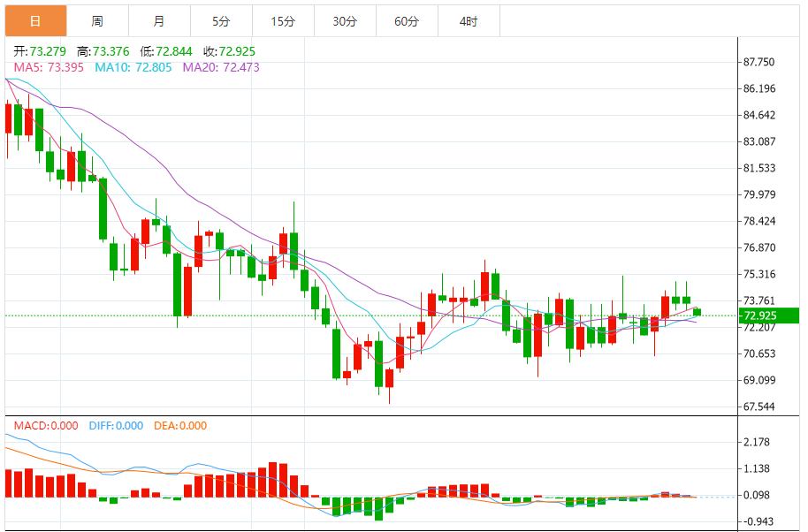This screenshot has height=532, width=808.
Task: Click the MA20: 72.473 indicator label
Action: pos(221,67)
